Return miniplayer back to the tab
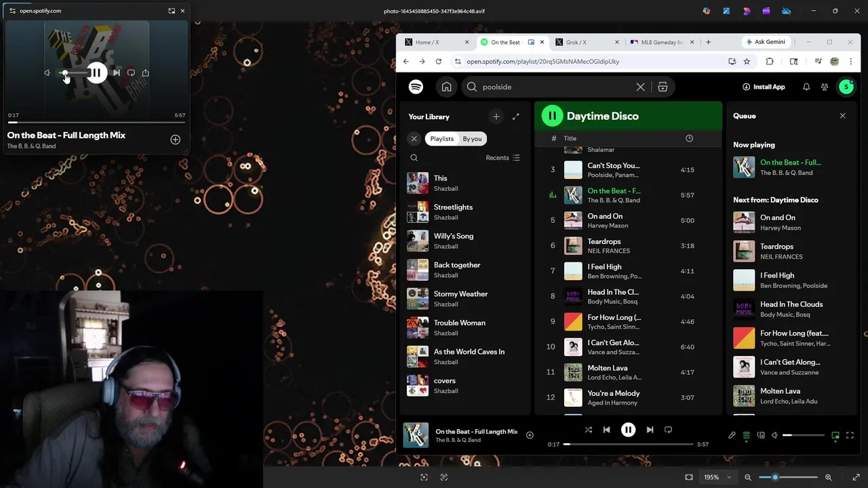 tap(172, 11)
